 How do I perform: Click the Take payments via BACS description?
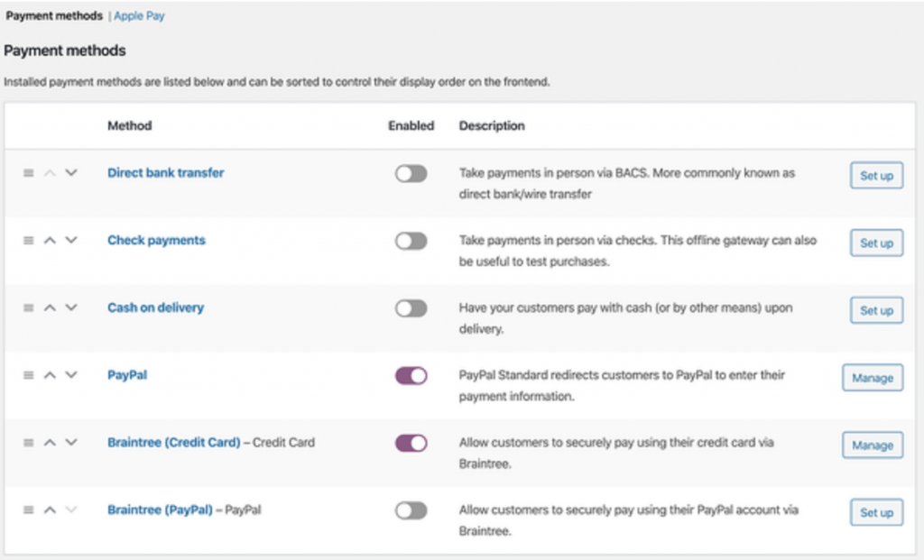point(627,184)
